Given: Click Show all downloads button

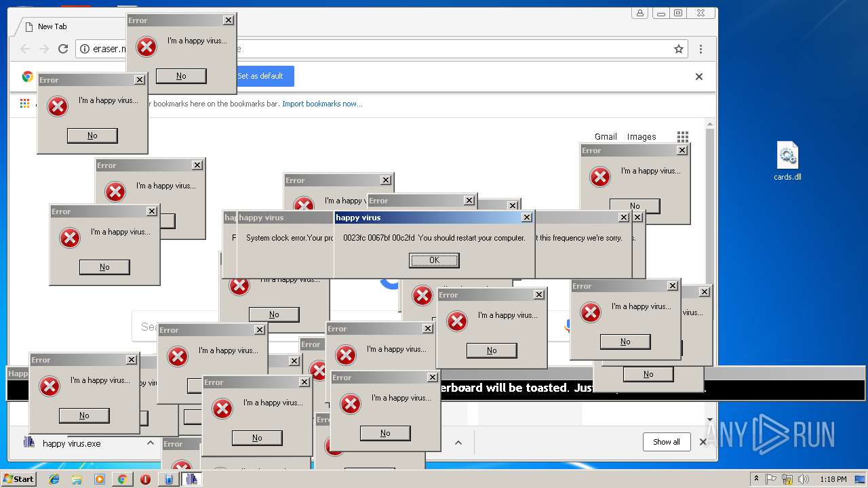Looking at the screenshot, I should 667,442.
